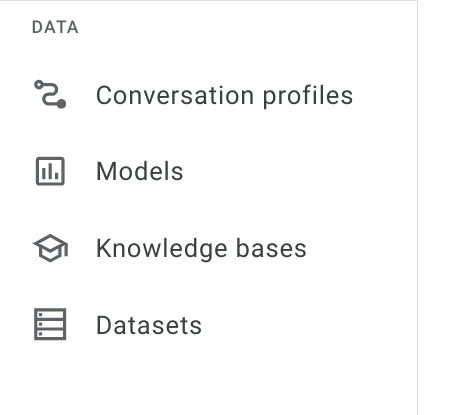The height and width of the screenshot is (415, 450).
Task: Click the word 'bases' in Knowledge bases
Action: click(271, 248)
